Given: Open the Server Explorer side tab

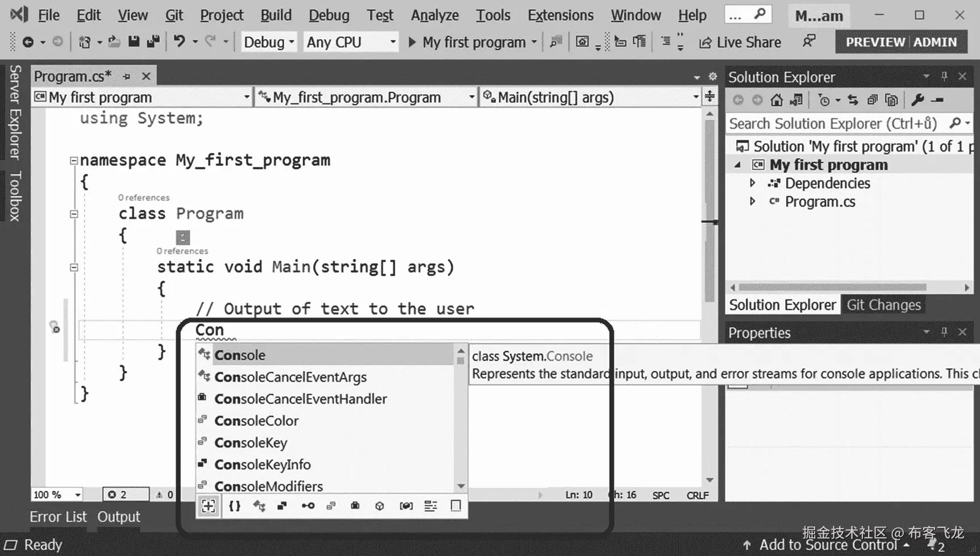Looking at the screenshot, I should point(15,112).
